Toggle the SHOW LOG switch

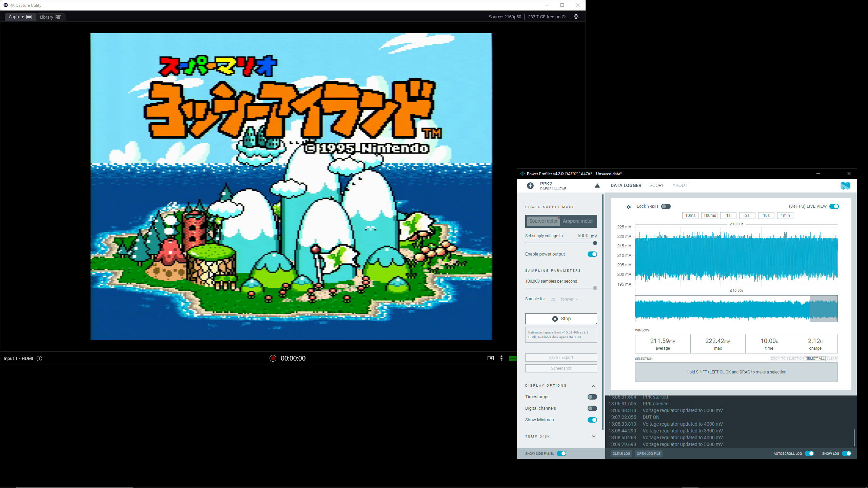[x=847, y=453]
